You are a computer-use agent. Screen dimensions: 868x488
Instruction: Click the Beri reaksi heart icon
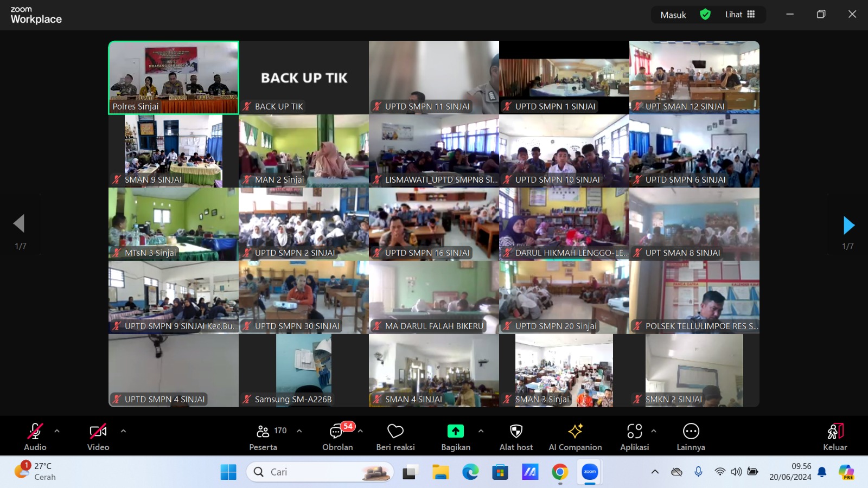(x=395, y=436)
